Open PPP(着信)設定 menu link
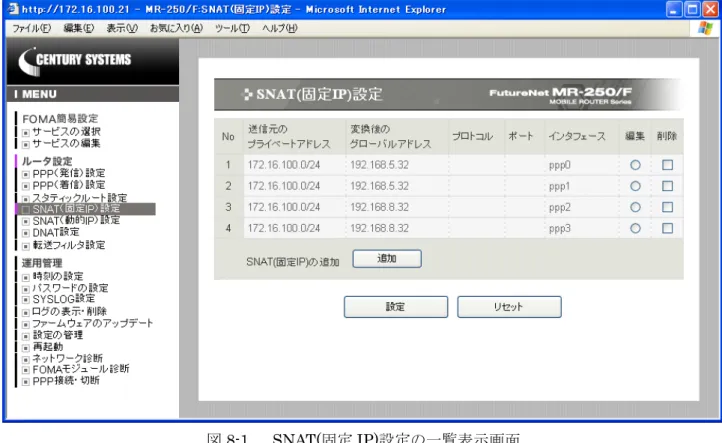 tap(69, 185)
